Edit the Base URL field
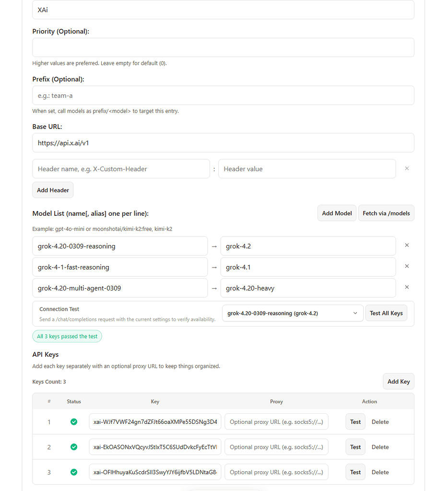The image size is (448, 491). point(223,143)
